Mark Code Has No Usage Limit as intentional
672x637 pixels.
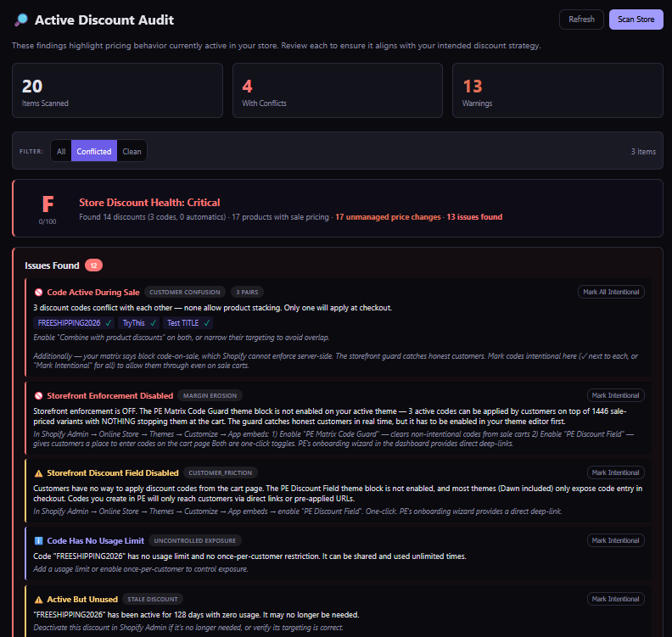pos(615,540)
